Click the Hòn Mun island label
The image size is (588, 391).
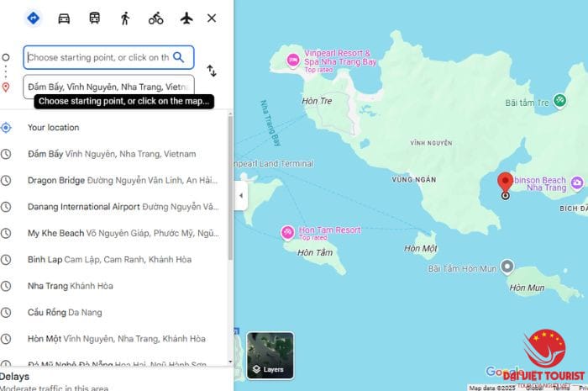[527, 288]
